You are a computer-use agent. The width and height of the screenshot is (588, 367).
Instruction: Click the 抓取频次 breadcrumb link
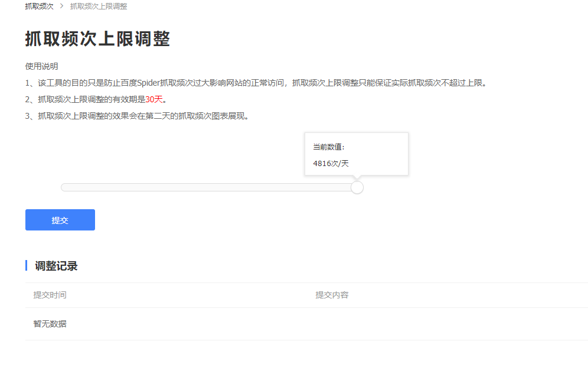point(38,6)
